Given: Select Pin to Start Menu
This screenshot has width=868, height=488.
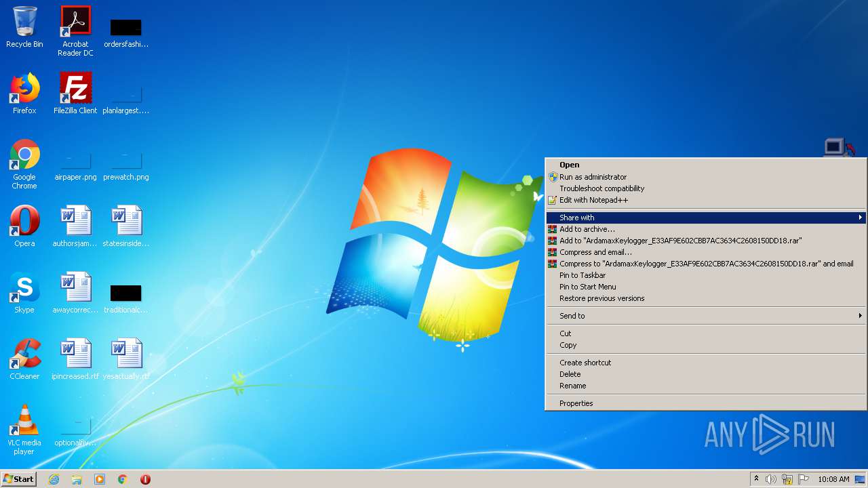Looking at the screenshot, I should 706,287.
